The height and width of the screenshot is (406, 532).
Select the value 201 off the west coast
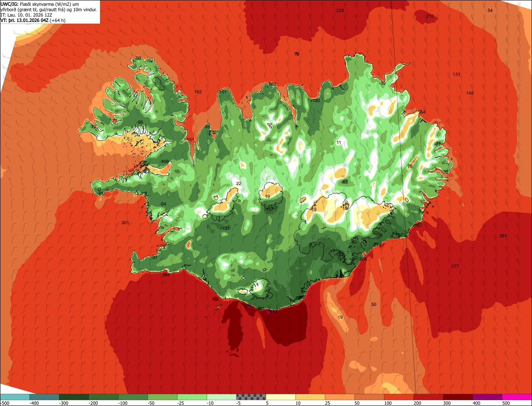(125, 223)
